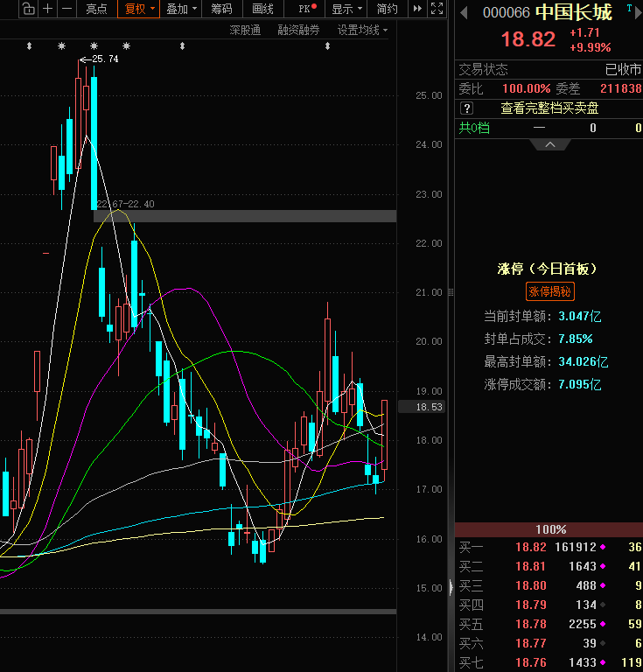
Task: Click the 买一 bid price 18.82
Action: tap(531, 547)
